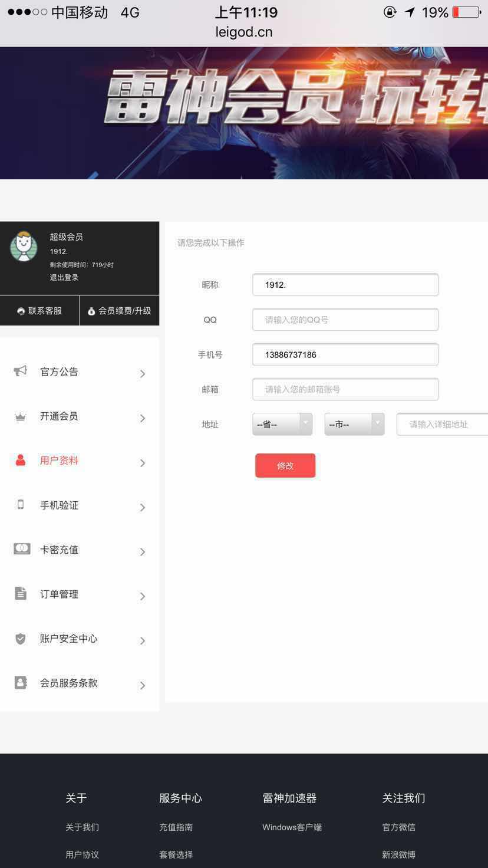Expand 手机验证 with its chevron arrow
The width and height of the screenshot is (488, 868).
[143, 507]
